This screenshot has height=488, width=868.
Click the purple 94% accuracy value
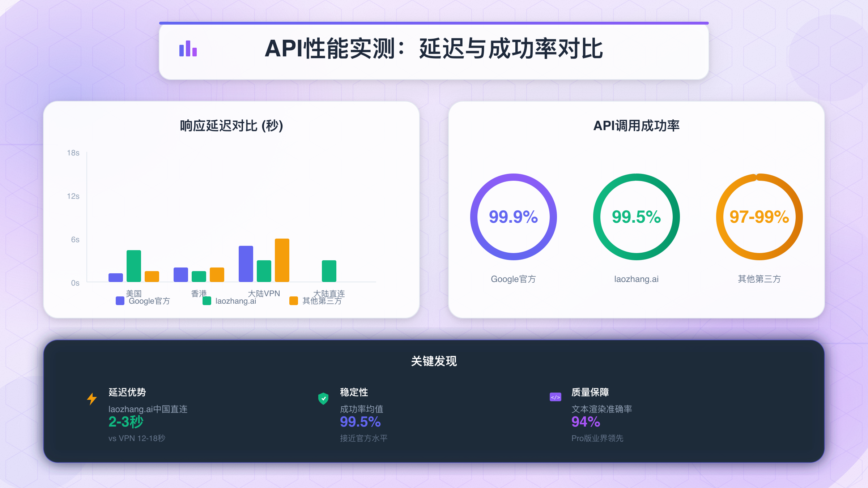point(586,422)
